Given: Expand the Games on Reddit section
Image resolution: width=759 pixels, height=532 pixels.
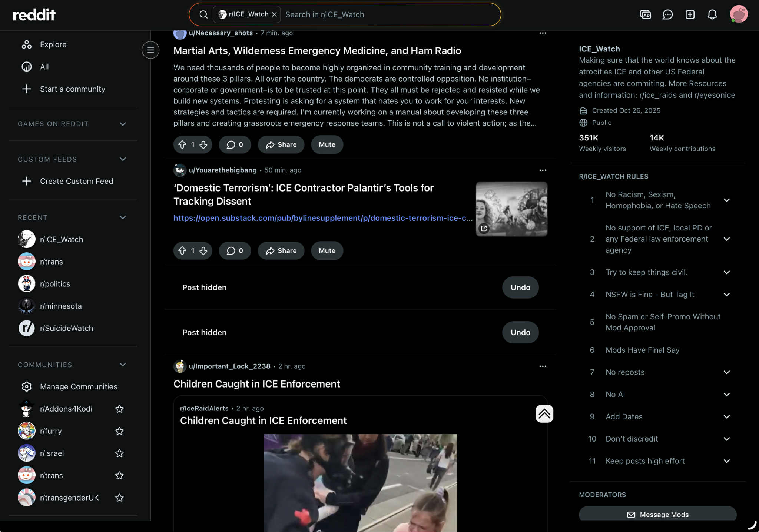Looking at the screenshot, I should tap(123, 124).
